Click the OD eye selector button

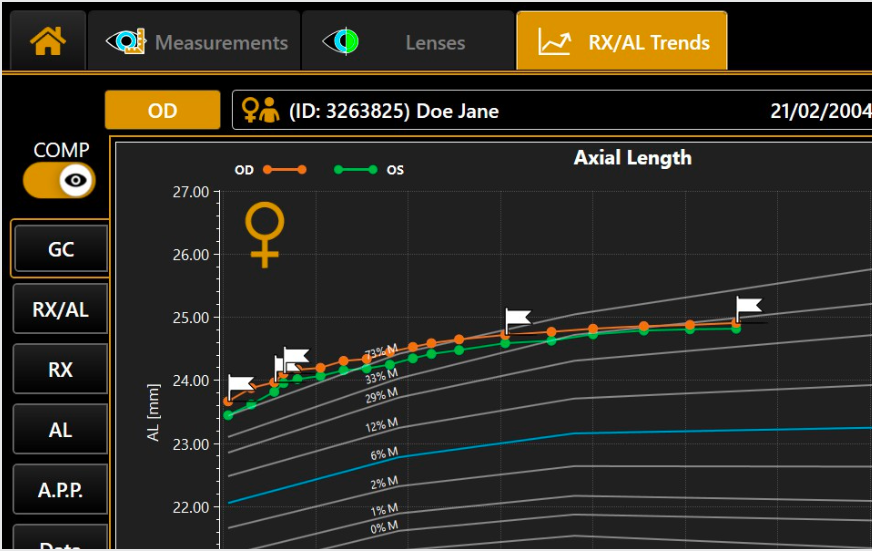click(x=162, y=110)
